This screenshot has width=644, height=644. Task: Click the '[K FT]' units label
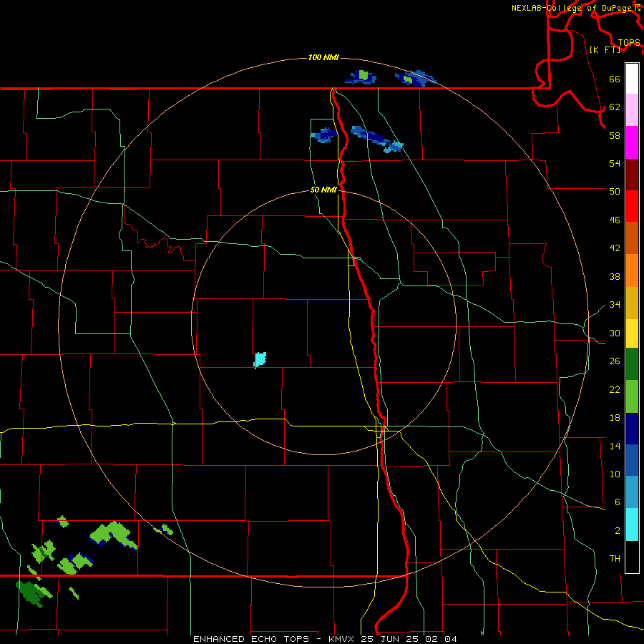pyautogui.click(x=605, y=49)
